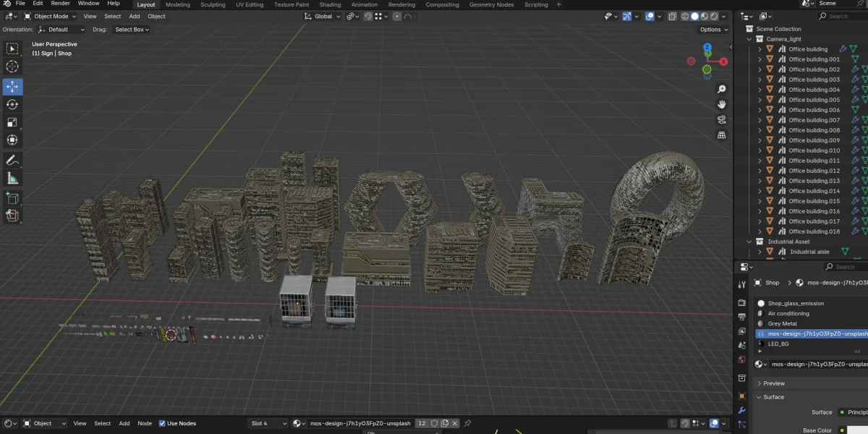Enable the Use Nodes checkbox
The image size is (868, 434).
163,423
